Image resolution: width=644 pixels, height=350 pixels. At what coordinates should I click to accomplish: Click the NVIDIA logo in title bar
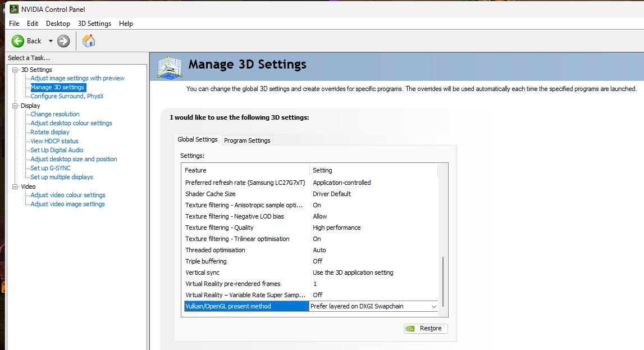click(x=13, y=8)
